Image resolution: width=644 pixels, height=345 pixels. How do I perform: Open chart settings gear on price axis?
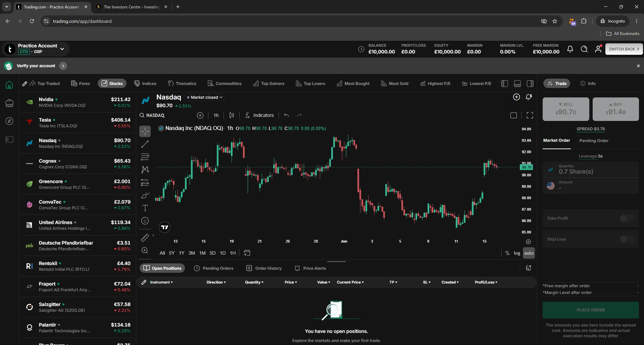pos(528,242)
